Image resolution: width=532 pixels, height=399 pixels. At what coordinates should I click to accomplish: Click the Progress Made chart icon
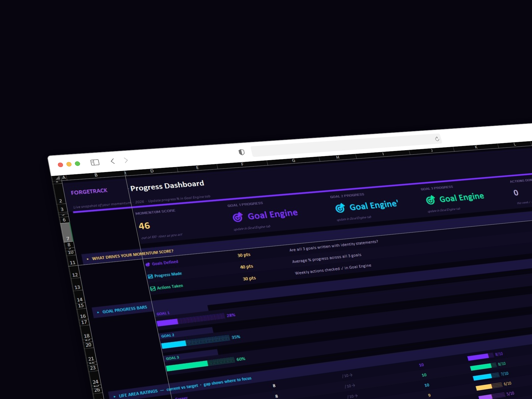(150, 276)
